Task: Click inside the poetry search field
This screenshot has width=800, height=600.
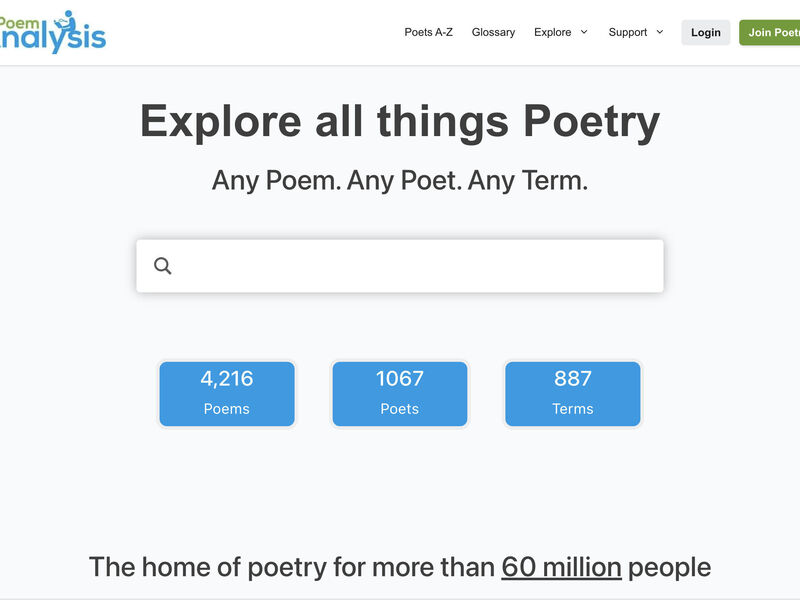Action: (x=400, y=264)
